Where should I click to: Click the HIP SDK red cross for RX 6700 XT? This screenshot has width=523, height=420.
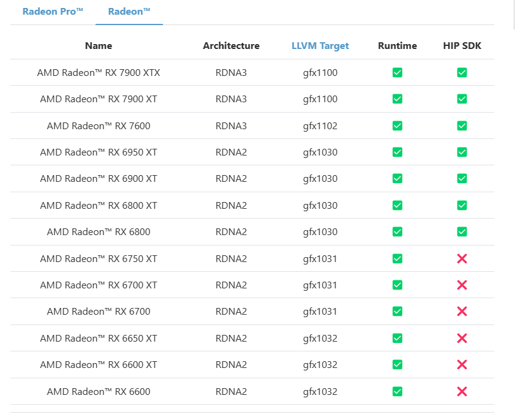(462, 285)
